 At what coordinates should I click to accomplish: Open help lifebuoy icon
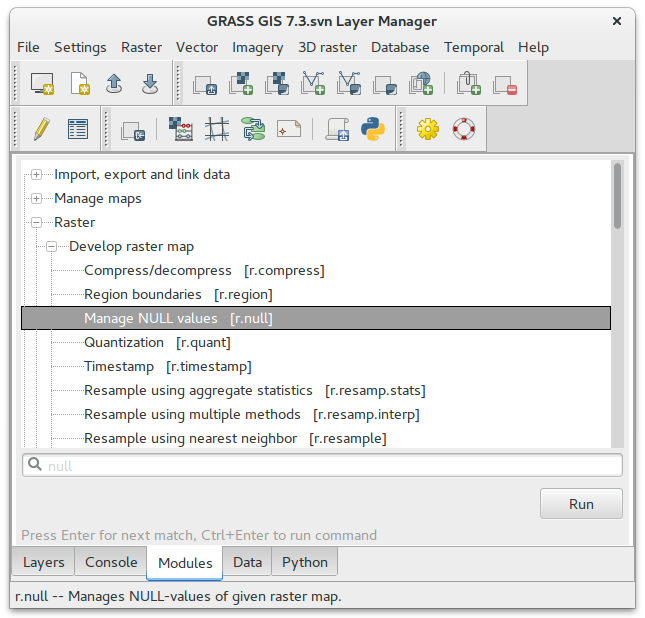pos(464,129)
